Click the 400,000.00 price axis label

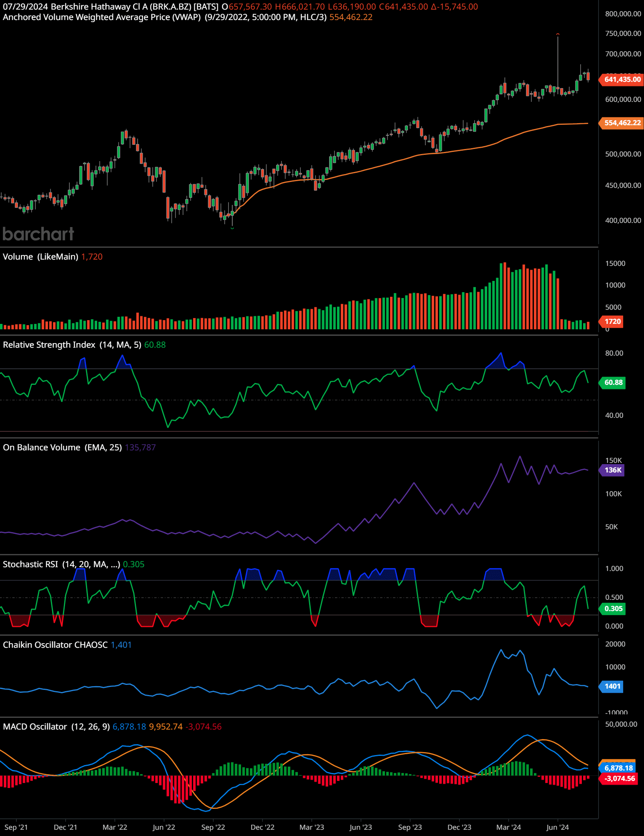click(623, 220)
